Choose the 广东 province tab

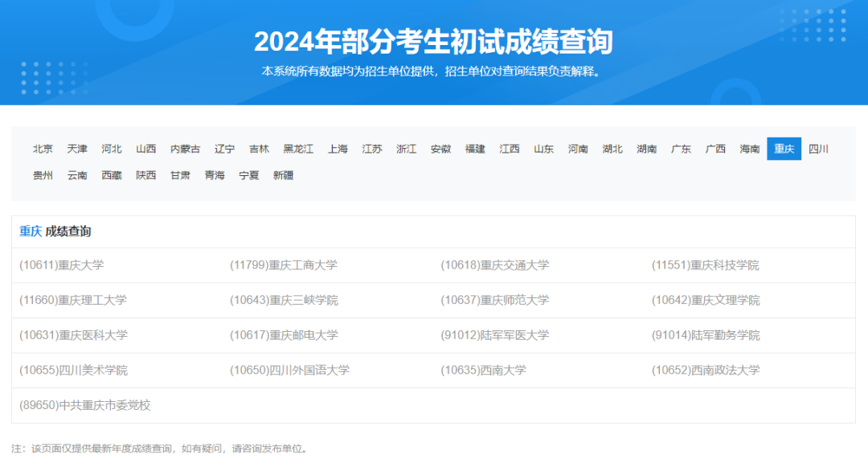681,149
